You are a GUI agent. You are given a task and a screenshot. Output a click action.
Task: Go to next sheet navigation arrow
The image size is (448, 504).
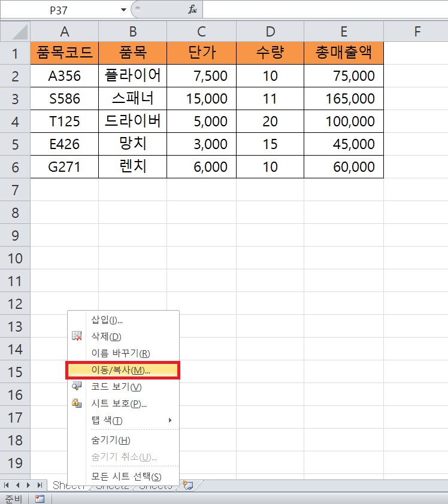pos(28,485)
